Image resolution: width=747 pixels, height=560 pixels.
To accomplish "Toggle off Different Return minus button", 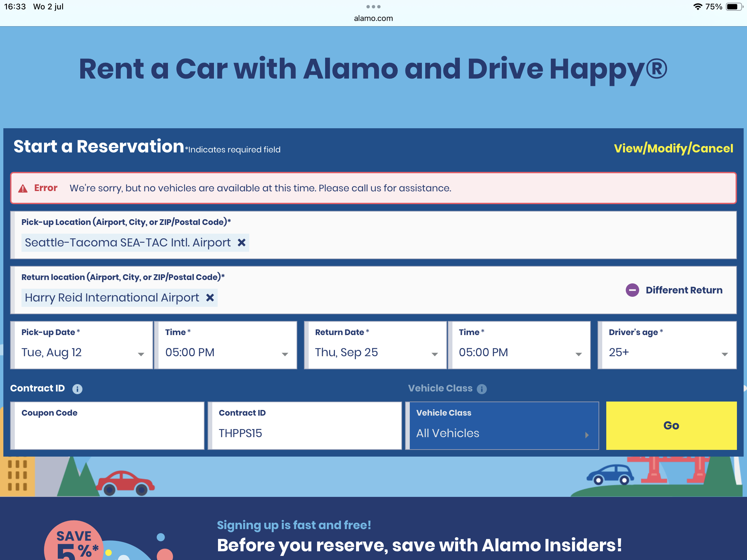I will tap(632, 290).
